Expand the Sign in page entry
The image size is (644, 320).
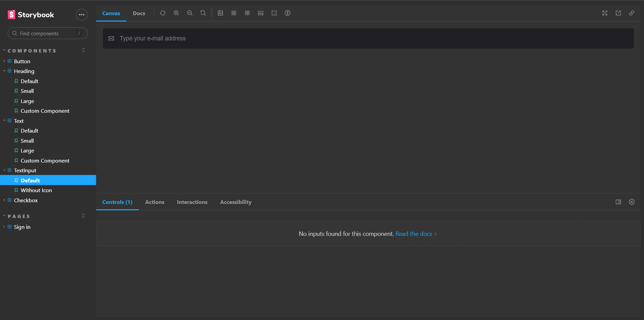point(4,227)
